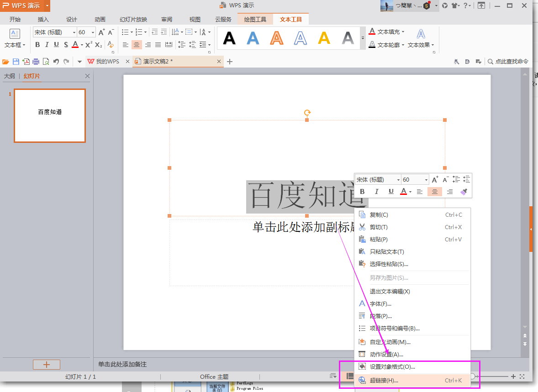
Task: Click font color A swatch in mini toolbar
Action: (x=404, y=191)
